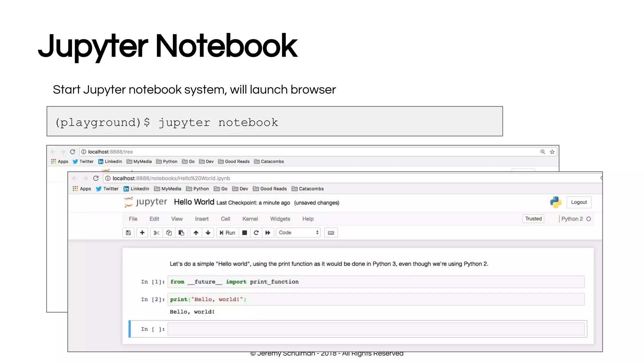Insert a cell below with the plus icon

(x=142, y=233)
